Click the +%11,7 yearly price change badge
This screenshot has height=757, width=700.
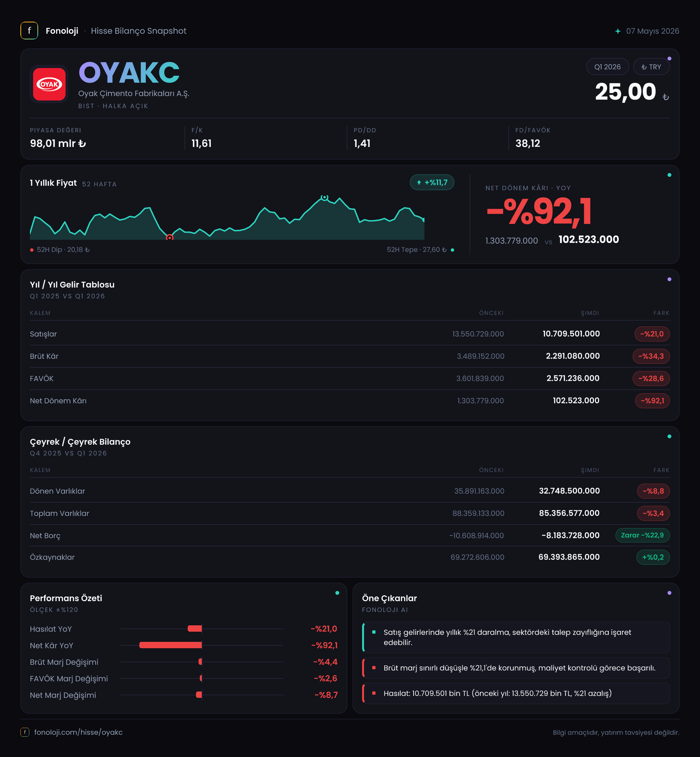click(x=432, y=183)
